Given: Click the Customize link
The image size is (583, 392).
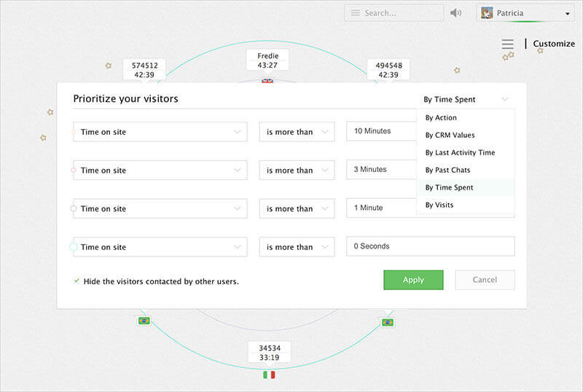Looking at the screenshot, I should coord(554,44).
